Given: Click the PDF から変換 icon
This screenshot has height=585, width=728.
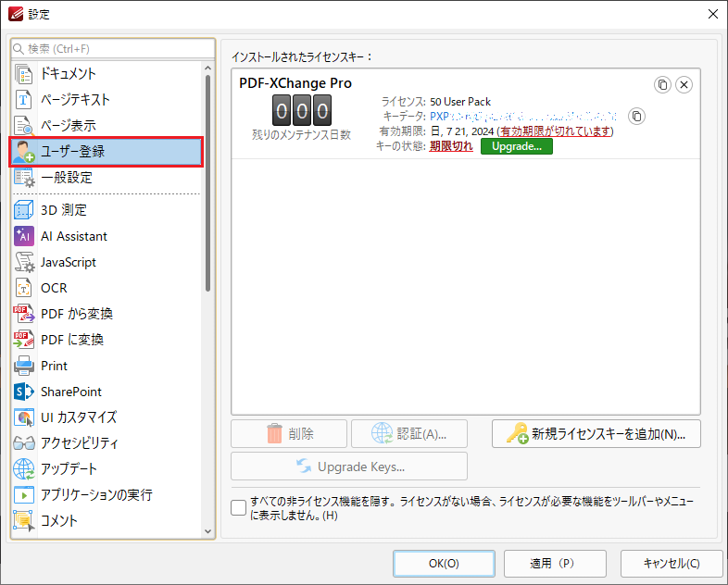Looking at the screenshot, I should [24, 314].
